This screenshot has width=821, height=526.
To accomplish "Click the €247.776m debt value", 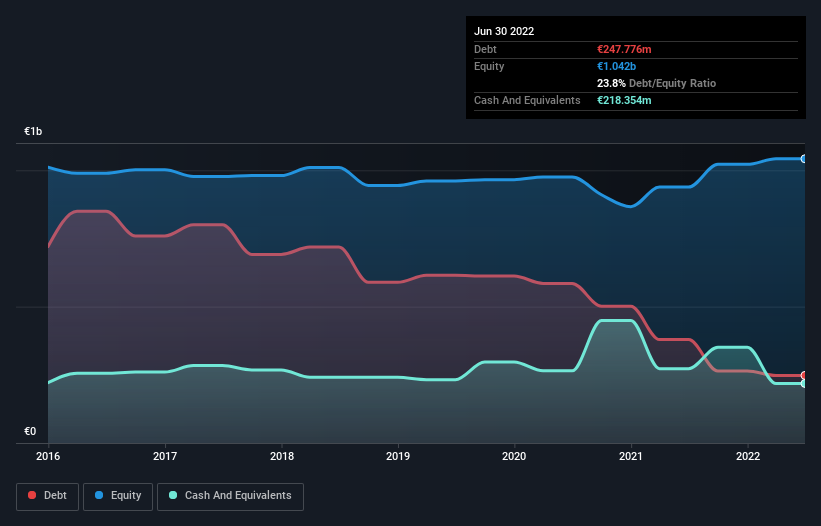I will click(624, 49).
